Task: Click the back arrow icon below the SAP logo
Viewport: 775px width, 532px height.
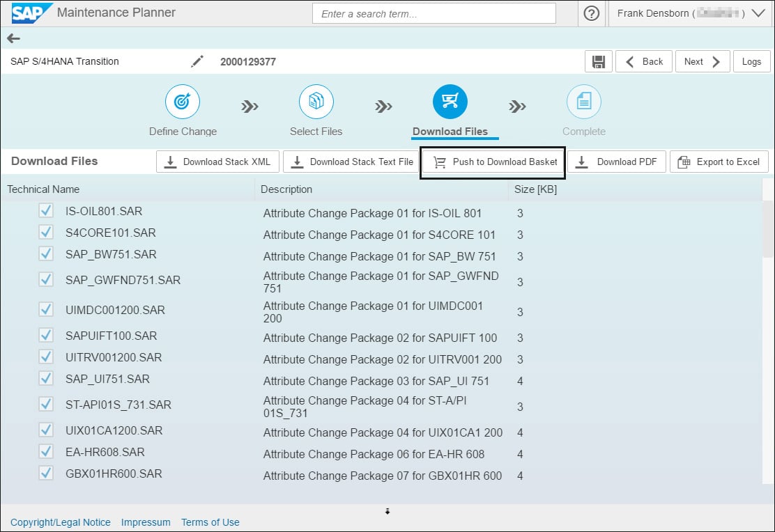Action: [13, 39]
